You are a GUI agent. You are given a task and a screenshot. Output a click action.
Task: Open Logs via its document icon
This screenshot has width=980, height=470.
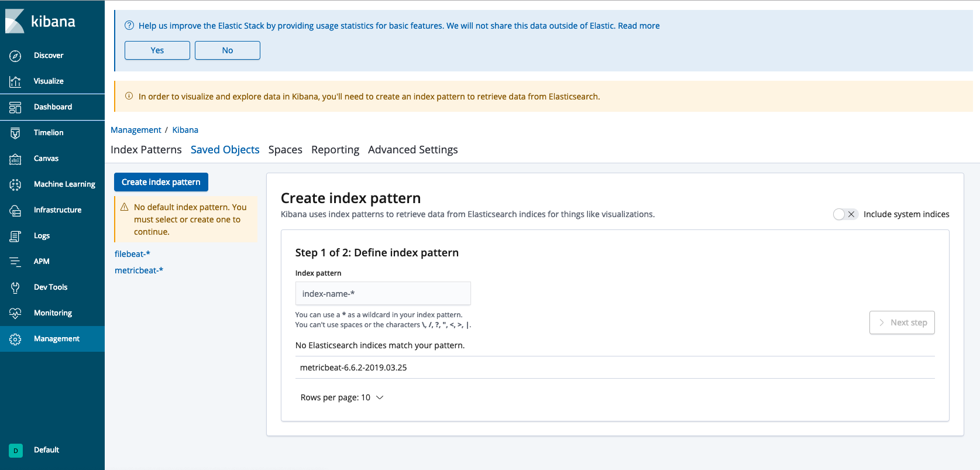15,236
